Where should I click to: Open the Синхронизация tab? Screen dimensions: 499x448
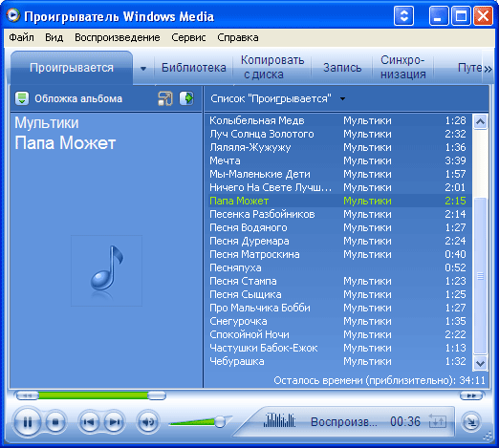[402, 67]
